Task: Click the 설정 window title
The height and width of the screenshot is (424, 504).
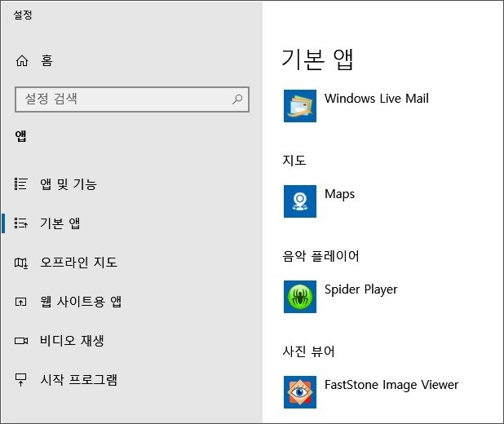Action: pos(23,15)
